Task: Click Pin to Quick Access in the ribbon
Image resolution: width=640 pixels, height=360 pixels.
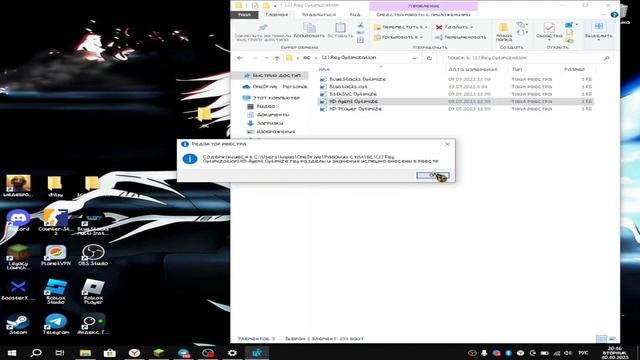Action: pyautogui.click(x=262, y=31)
